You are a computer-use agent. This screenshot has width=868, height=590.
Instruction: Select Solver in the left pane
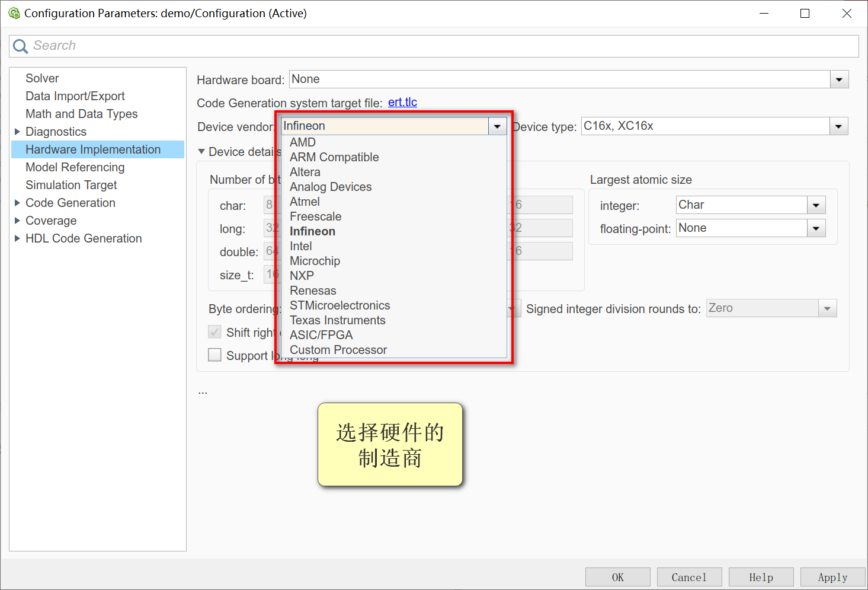click(42, 78)
